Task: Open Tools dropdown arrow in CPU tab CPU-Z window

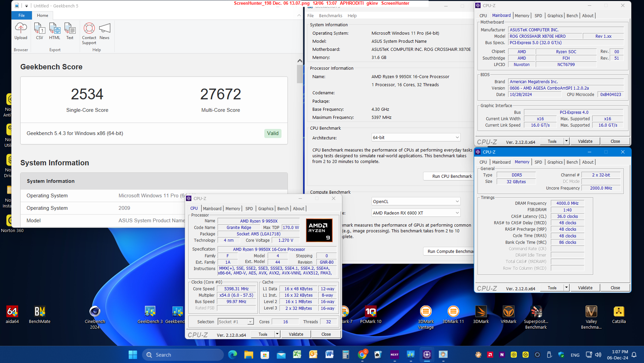Action: click(277, 334)
